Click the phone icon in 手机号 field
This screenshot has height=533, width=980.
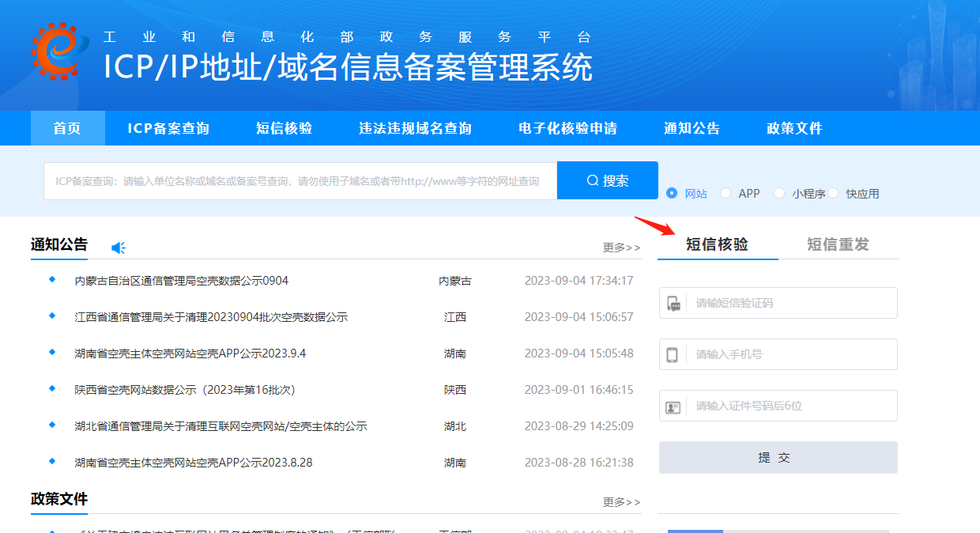click(x=673, y=354)
